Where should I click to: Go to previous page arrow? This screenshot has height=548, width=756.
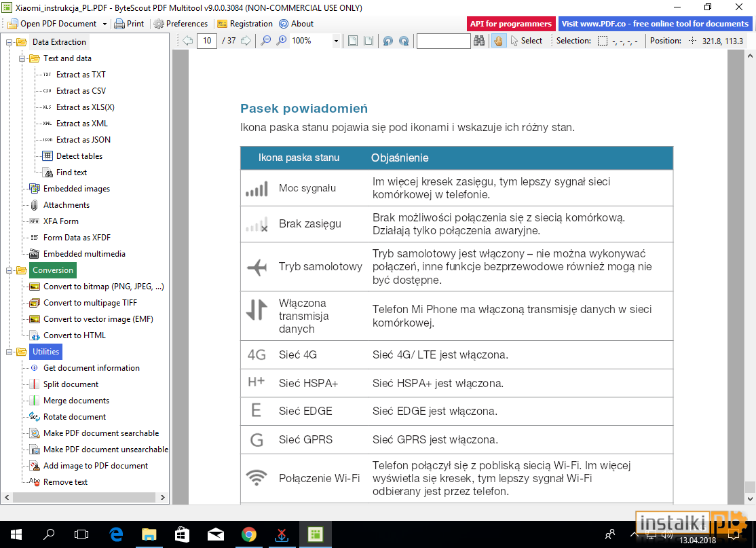coord(188,41)
